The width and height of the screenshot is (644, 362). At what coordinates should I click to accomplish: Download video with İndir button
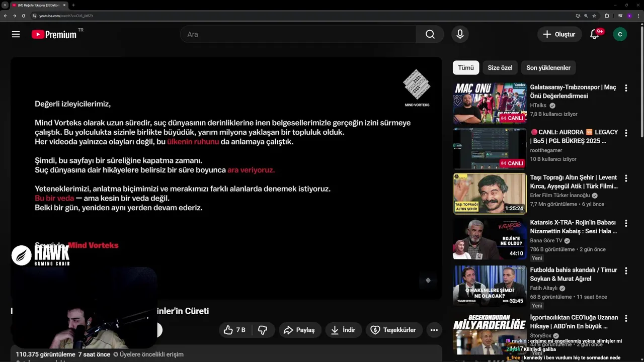pos(343,330)
